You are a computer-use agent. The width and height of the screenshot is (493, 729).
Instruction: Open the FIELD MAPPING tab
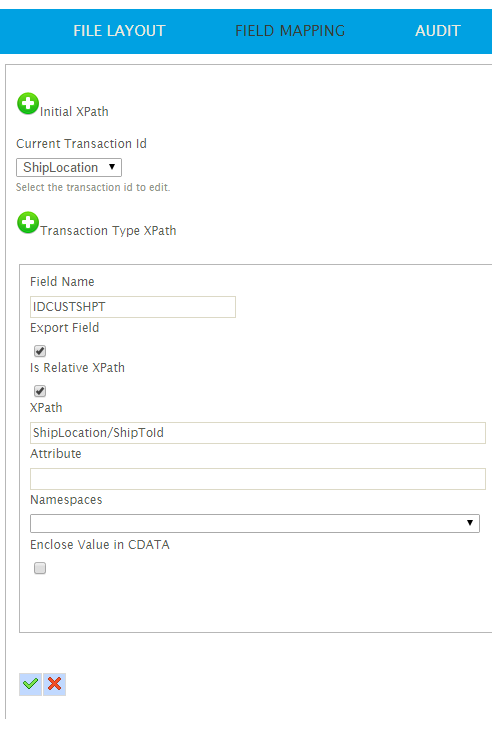click(290, 31)
